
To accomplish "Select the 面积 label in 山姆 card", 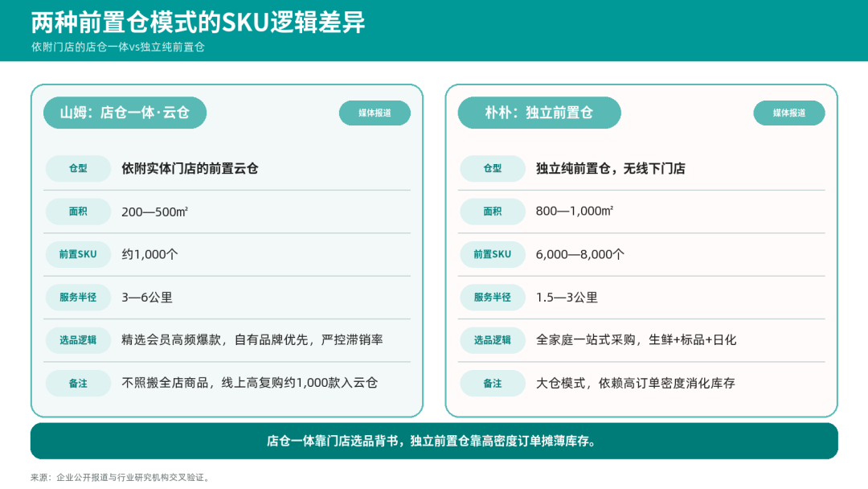I will [78, 212].
